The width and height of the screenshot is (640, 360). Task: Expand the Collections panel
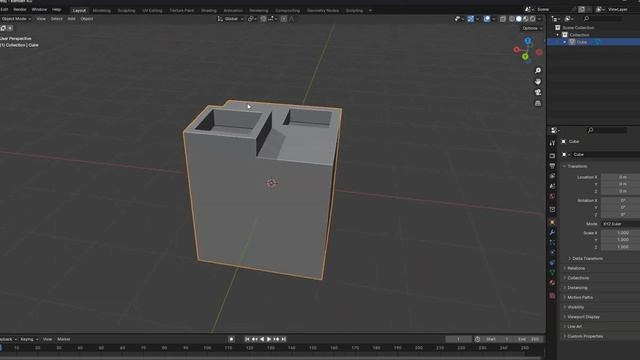pyautogui.click(x=577, y=278)
